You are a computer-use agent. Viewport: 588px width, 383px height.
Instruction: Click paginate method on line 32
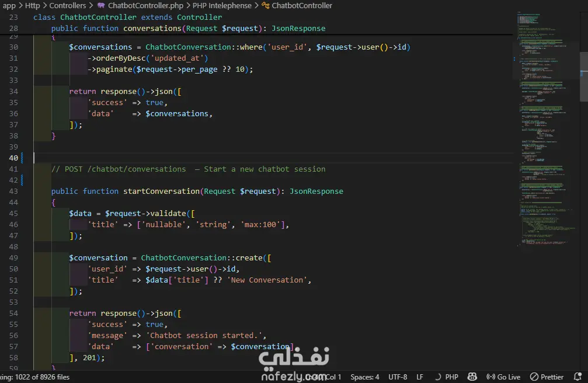(x=114, y=69)
